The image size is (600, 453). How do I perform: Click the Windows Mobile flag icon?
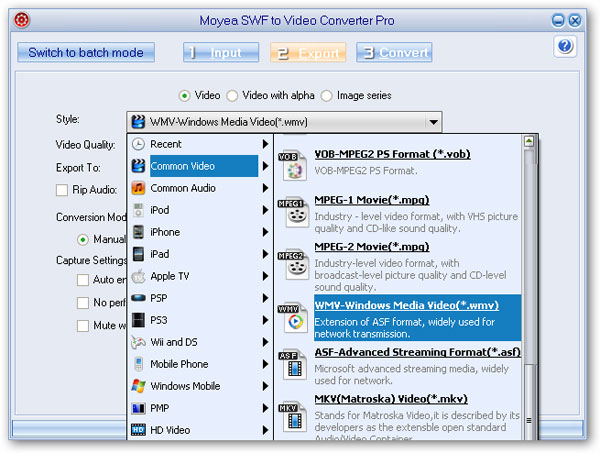coord(138,386)
